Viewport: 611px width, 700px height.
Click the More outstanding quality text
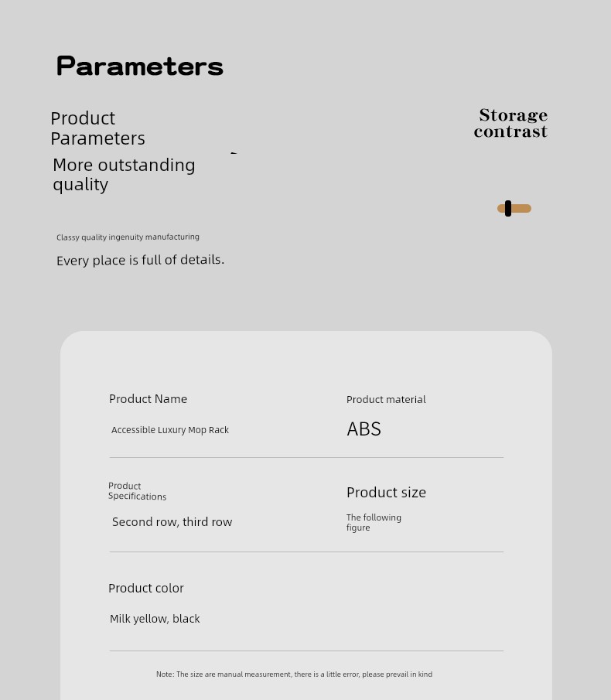(124, 174)
